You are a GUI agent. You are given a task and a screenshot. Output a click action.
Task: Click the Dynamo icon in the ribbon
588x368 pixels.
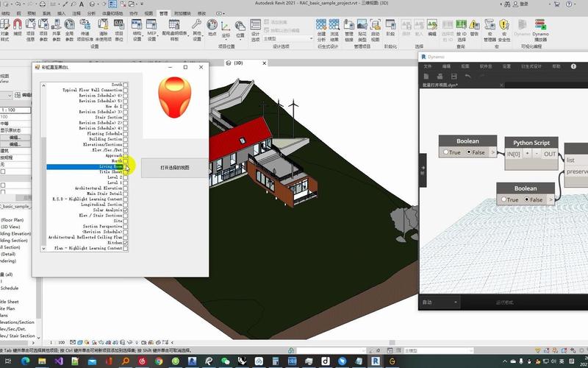(521, 35)
